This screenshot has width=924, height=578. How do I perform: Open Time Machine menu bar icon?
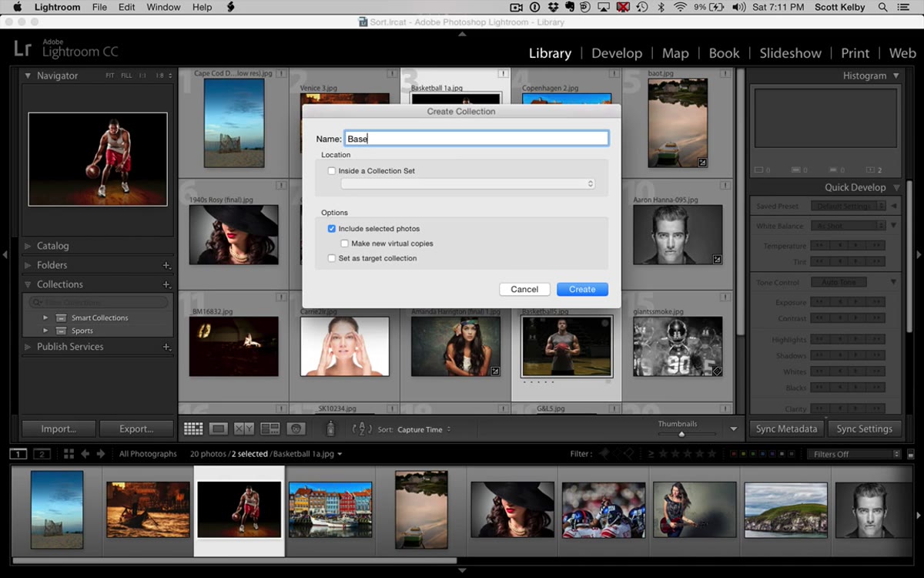(x=642, y=7)
